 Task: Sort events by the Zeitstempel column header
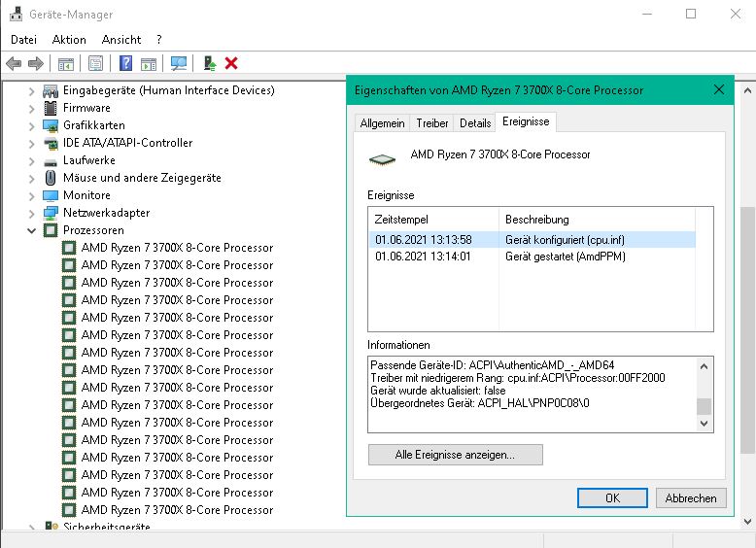(x=433, y=220)
